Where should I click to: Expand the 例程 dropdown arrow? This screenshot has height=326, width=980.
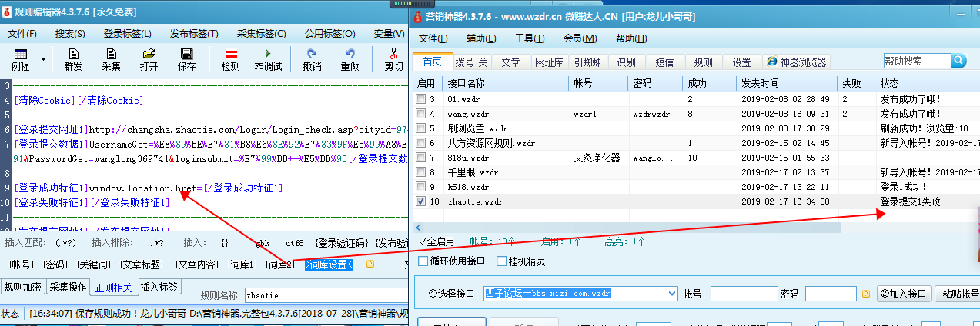pyautogui.click(x=43, y=59)
